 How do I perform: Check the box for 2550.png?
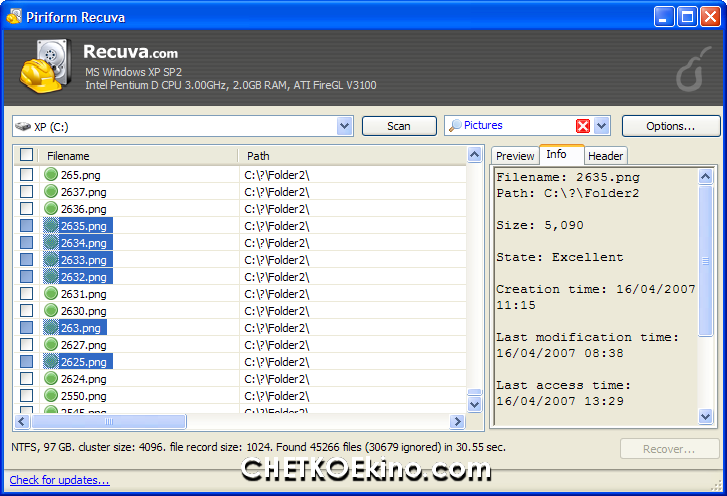pyautogui.click(x=26, y=395)
